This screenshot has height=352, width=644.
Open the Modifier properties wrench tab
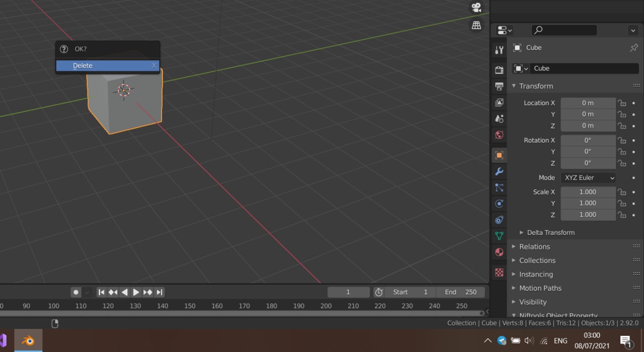coord(499,171)
